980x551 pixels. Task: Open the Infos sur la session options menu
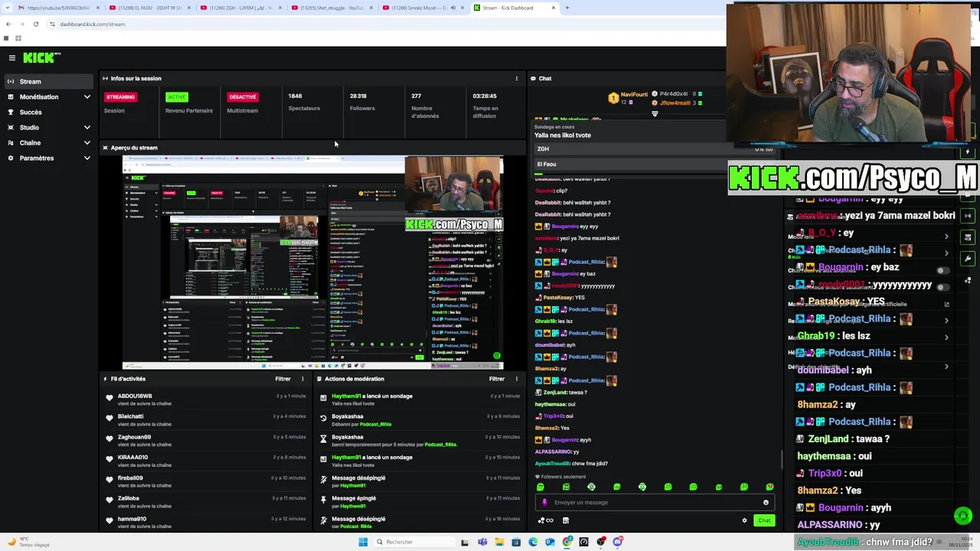(516, 78)
